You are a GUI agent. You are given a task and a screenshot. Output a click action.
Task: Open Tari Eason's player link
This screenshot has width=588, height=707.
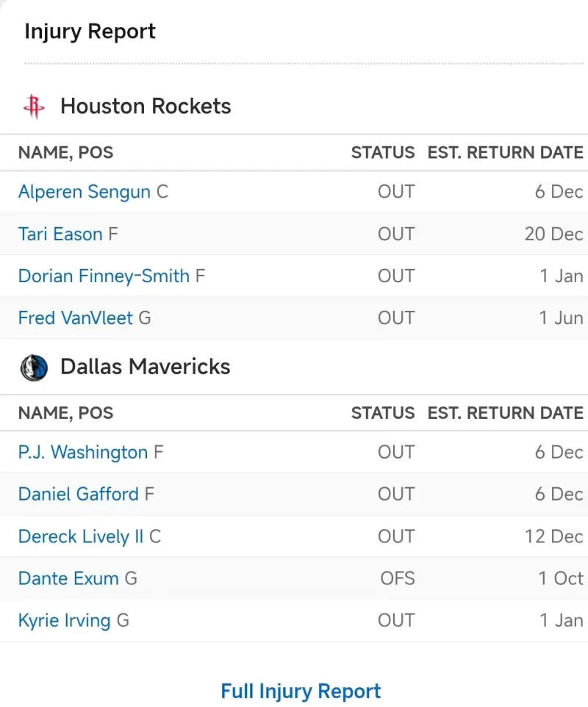[x=60, y=234]
